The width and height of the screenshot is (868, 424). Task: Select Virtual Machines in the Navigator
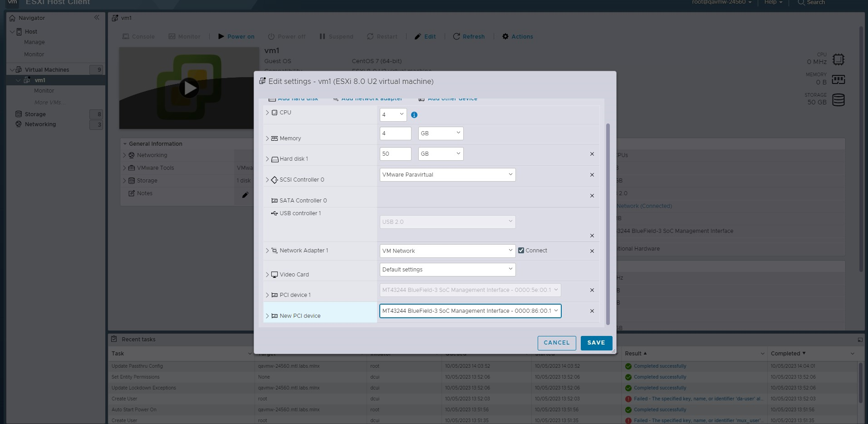[x=47, y=69]
